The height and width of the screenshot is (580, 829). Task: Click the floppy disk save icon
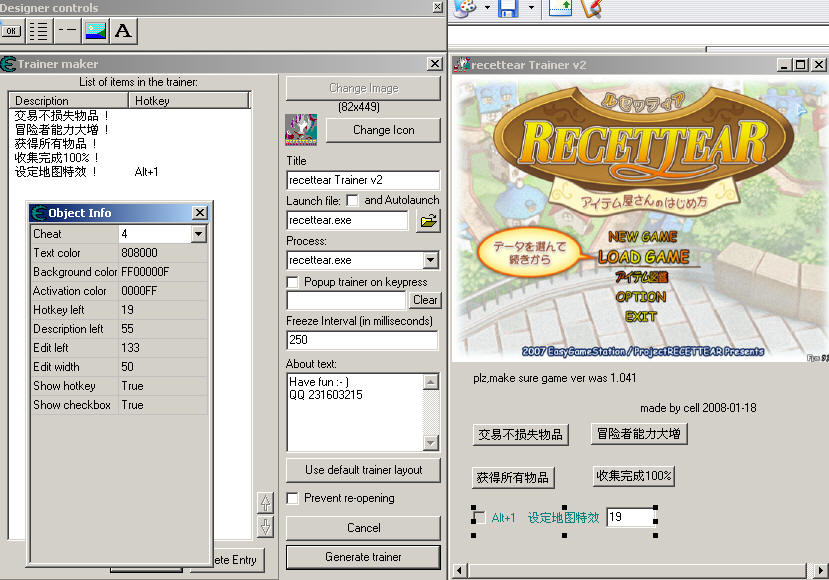click(508, 9)
